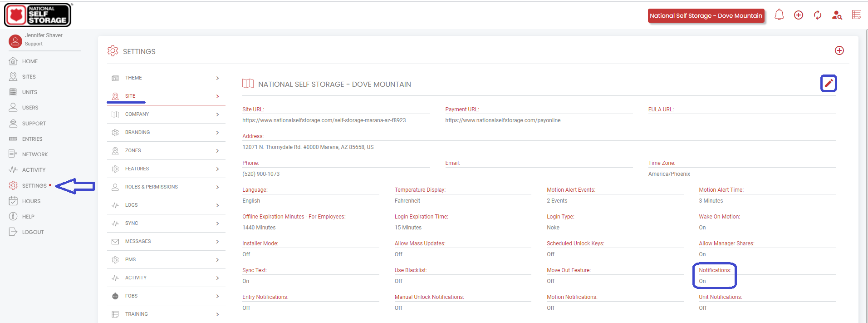Expand the Site settings chevron
The height and width of the screenshot is (323, 868).
[x=218, y=96]
